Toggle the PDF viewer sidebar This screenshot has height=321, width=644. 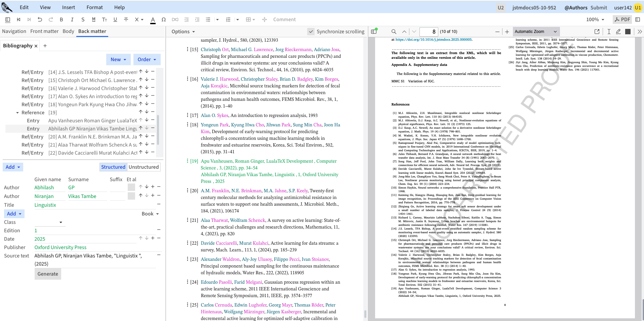374,32
